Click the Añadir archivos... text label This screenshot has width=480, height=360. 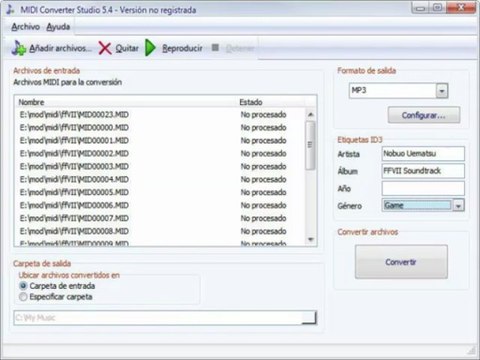pos(60,48)
